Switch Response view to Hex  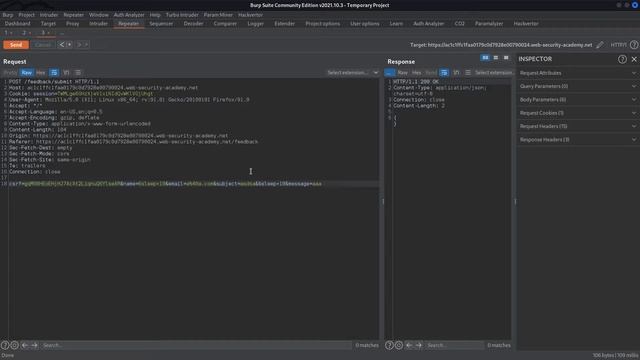coord(416,73)
